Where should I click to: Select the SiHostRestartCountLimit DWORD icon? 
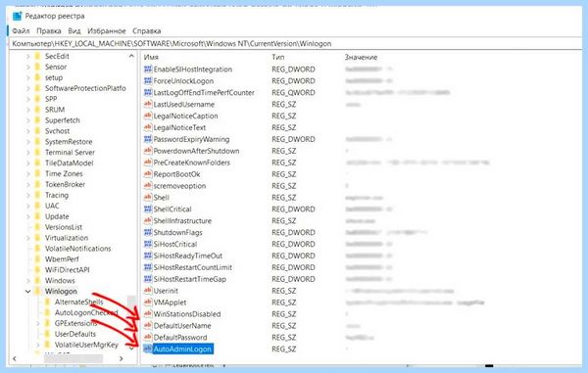pos(148,267)
